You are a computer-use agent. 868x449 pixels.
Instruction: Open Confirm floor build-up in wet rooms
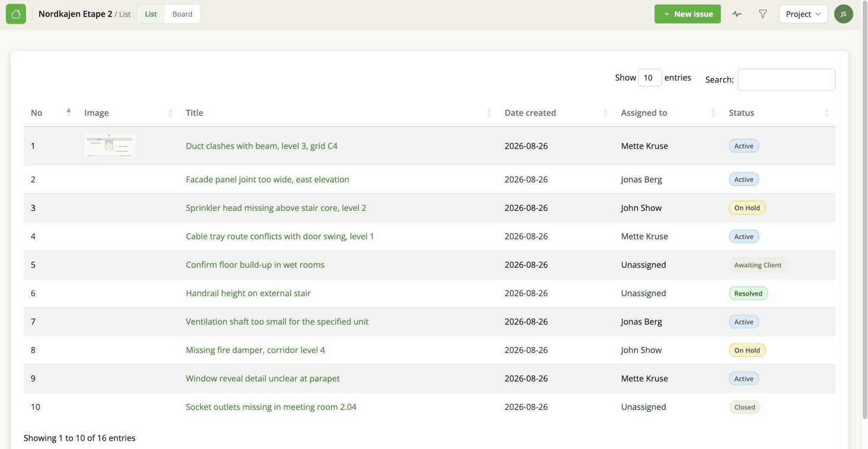pos(255,265)
